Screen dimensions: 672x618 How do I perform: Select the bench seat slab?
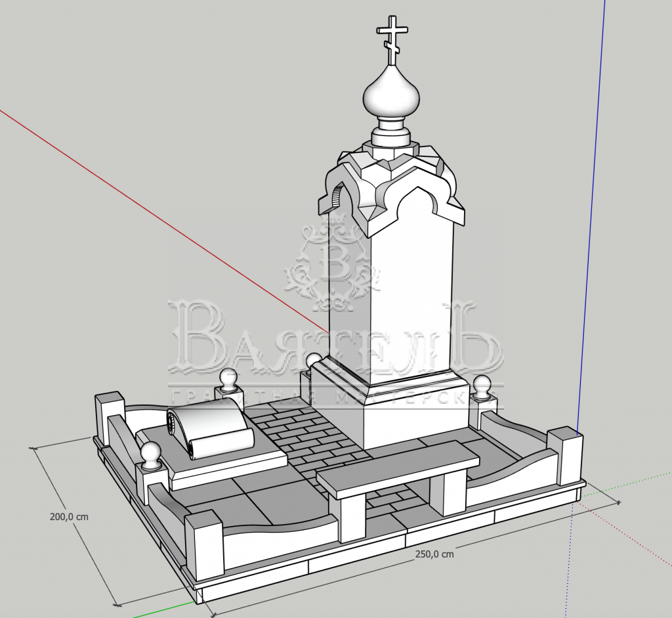coord(397,468)
